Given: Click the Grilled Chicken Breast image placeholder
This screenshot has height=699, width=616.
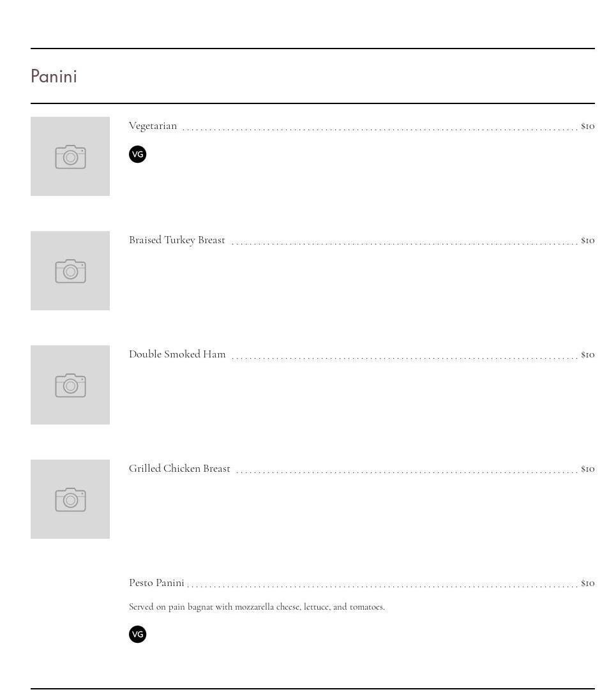Looking at the screenshot, I should [x=70, y=499].
